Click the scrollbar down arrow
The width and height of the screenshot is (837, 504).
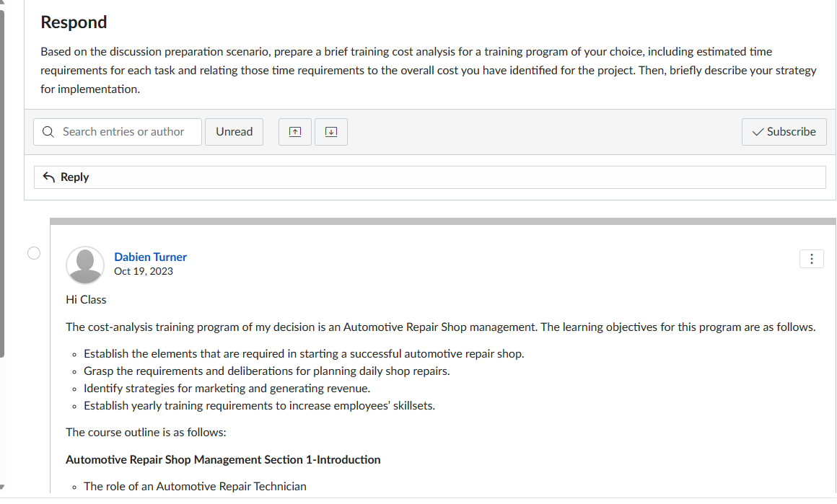2,487
